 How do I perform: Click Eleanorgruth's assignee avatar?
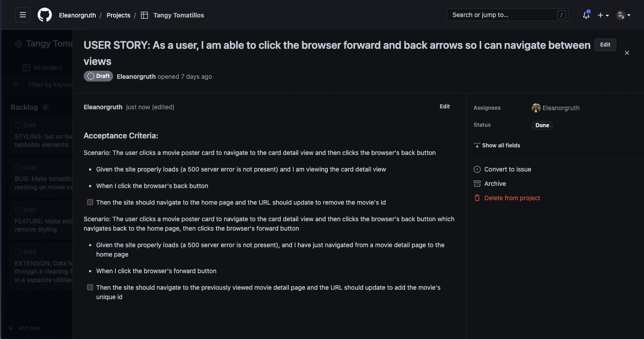[x=536, y=108]
